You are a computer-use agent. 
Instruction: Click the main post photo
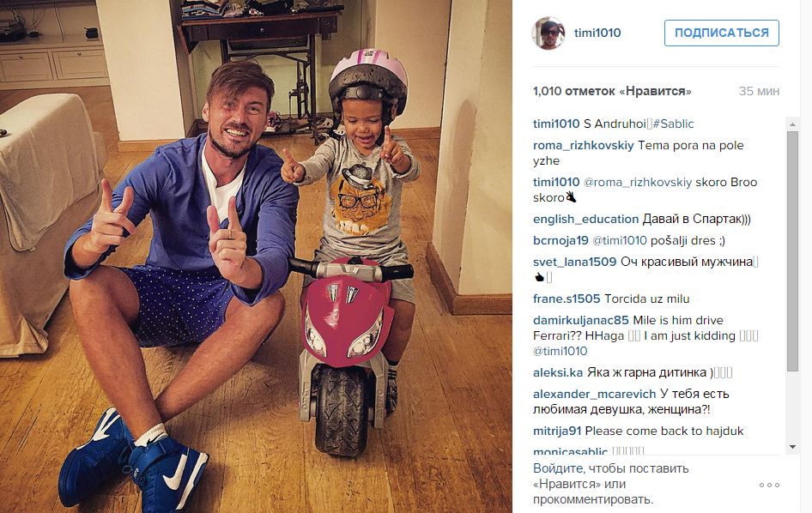coord(256,256)
